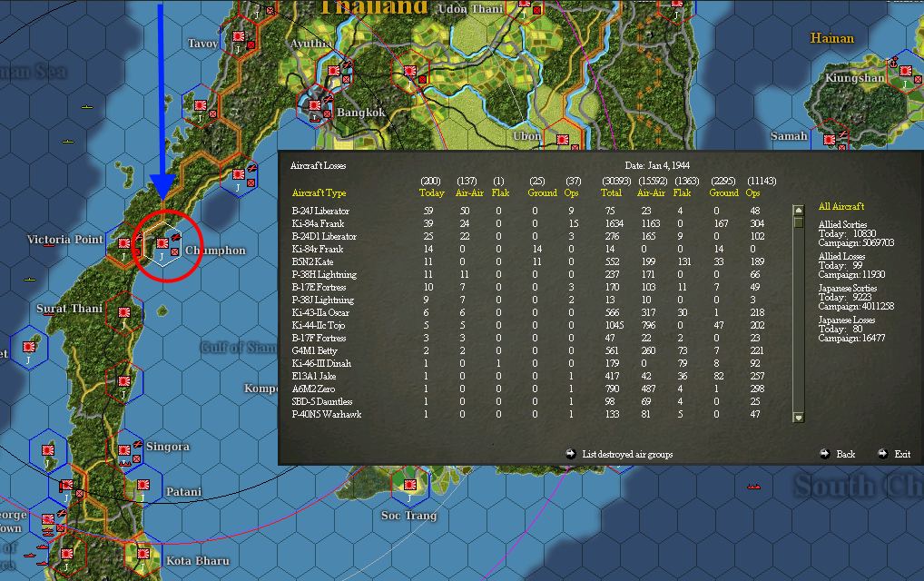Click the Allied Losses heading
This screenshot has width=924, height=581.
tap(841, 256)
